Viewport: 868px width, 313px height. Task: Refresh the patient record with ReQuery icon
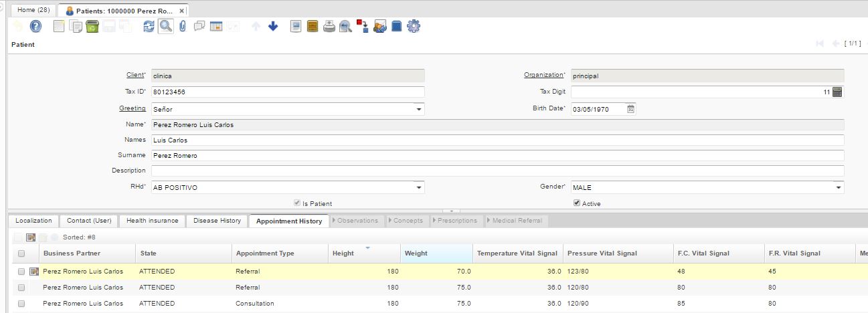pyautogui.click(x=149, y=27)
